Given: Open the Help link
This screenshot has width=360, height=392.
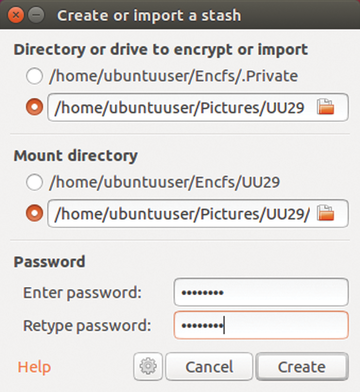Looking at the screenshot, I should (34, 367).
